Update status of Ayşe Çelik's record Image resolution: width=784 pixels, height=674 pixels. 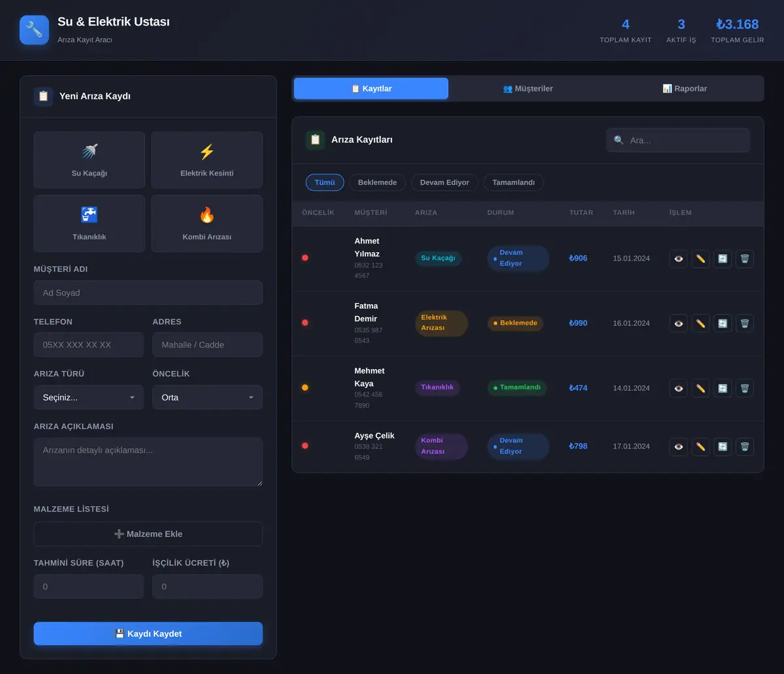click(723, 447)
